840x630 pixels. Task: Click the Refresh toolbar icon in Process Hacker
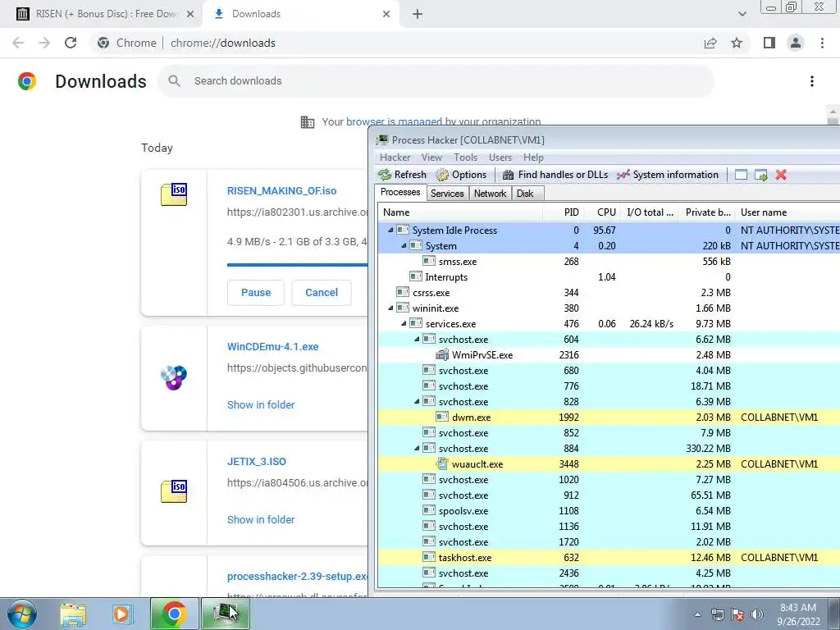(x=385, y=175)
